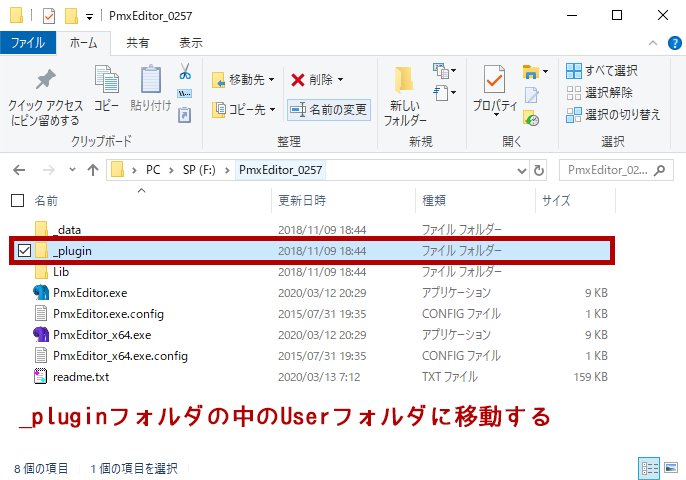The image size is (686, 480).
Task: Click the search magnifier icon
Action: click(660, 170)
